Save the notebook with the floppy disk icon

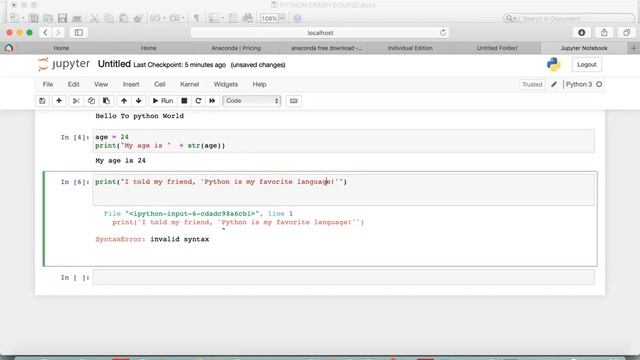pos(42,101)
